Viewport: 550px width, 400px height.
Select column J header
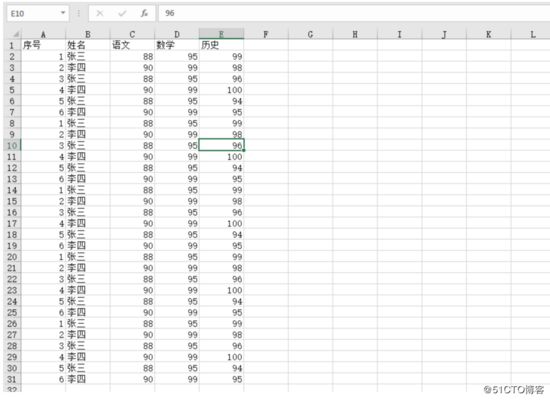tap(444, 34)
